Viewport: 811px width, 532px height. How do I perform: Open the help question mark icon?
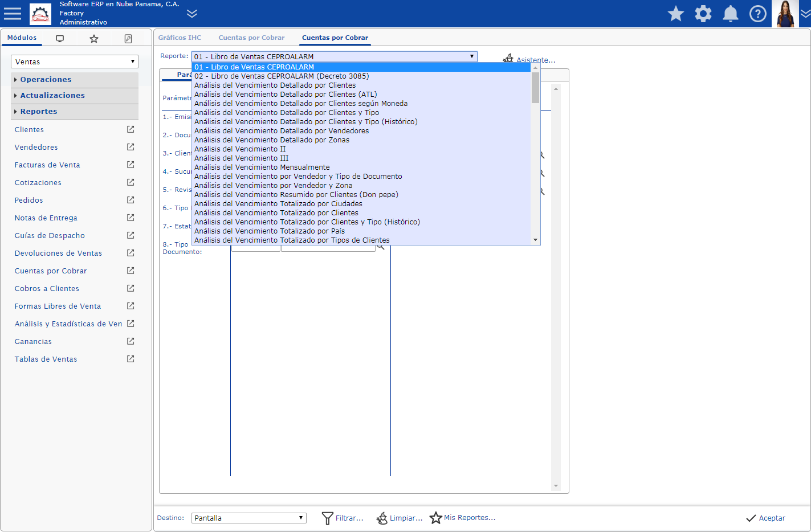pos(757,14)
